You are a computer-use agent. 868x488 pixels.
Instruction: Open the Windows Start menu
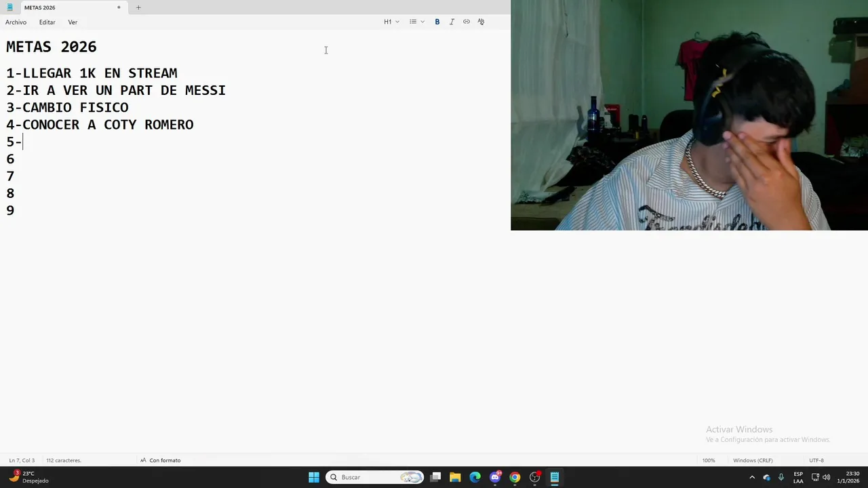[x=314, y=477]
